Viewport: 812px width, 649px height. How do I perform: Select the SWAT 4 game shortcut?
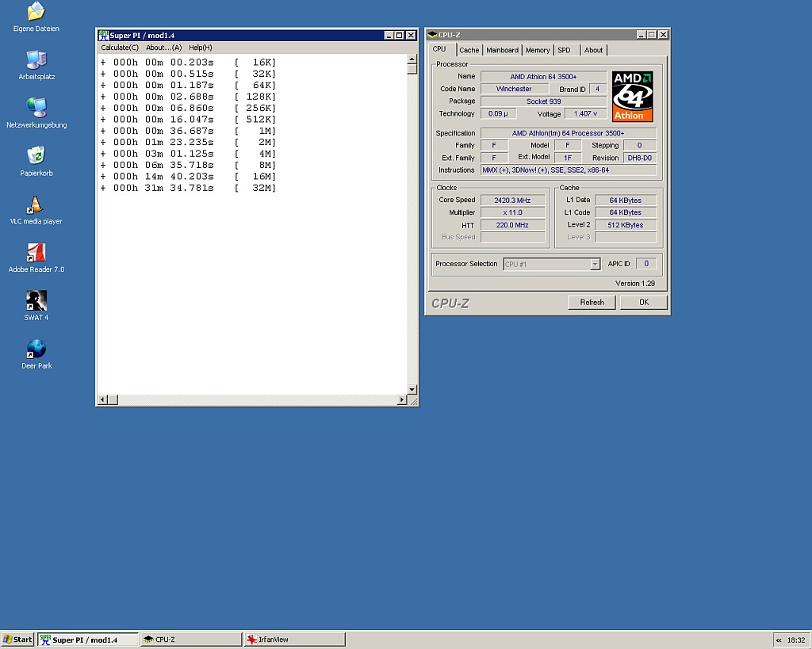(36, 300)
